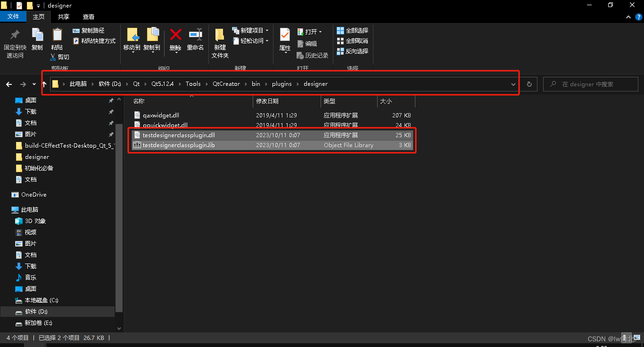Click the search designer input field

(x=591, y=84)
